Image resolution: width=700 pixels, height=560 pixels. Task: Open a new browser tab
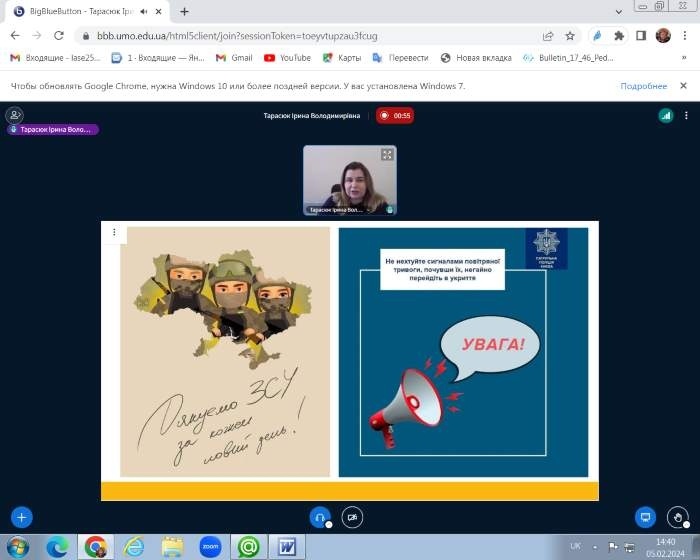click(x=184, y=11)
